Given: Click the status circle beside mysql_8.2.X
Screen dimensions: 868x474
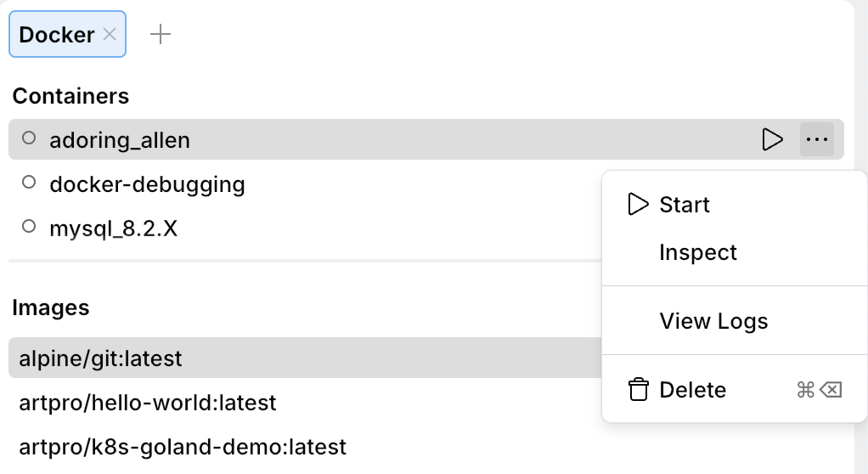Looking at the screenshot, I should point(29,227).
